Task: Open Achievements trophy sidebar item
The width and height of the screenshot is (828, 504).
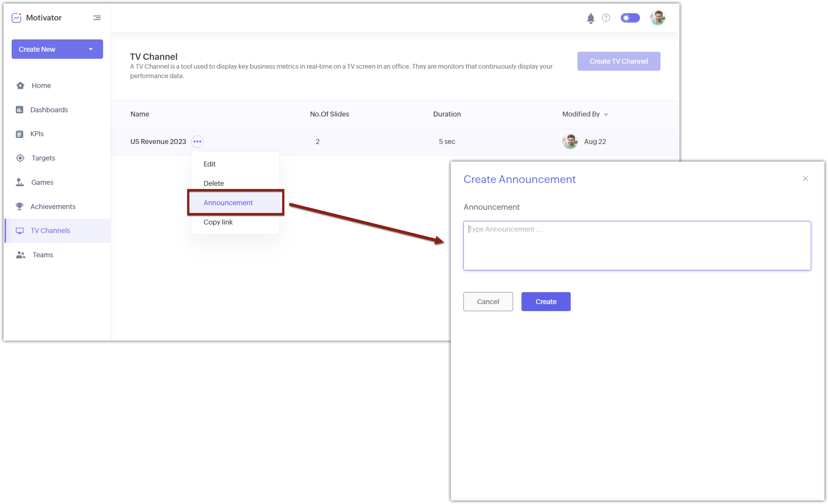Action: click(53, 206)
